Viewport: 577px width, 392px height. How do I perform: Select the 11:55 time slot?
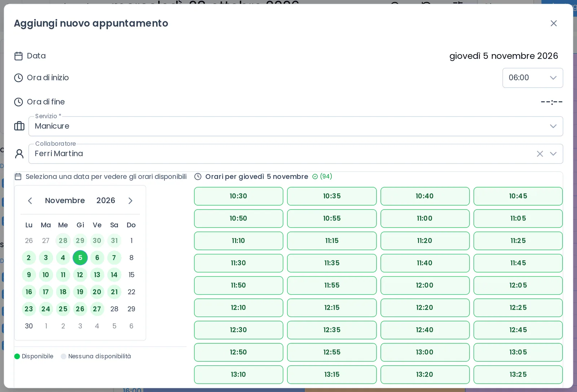coord(332,286)
